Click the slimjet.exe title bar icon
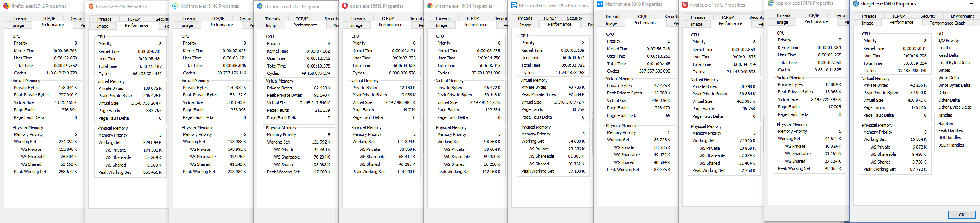Screen dimensions: 980x223 tap(856, 4)
